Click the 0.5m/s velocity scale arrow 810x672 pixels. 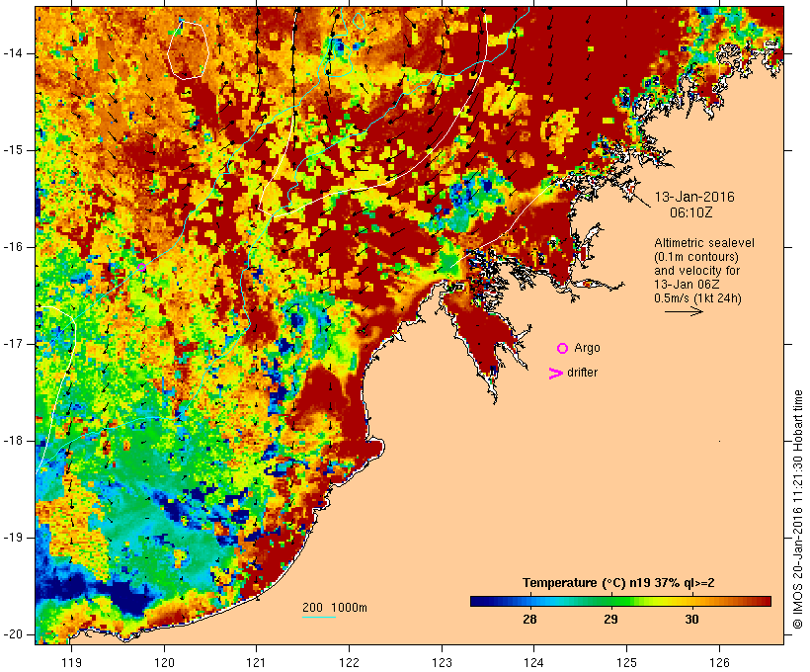click(684, 311)
